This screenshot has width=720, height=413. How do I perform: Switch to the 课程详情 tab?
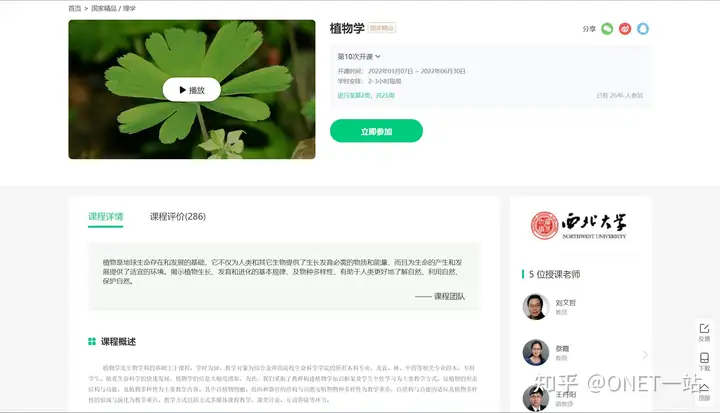click(106, 216)
